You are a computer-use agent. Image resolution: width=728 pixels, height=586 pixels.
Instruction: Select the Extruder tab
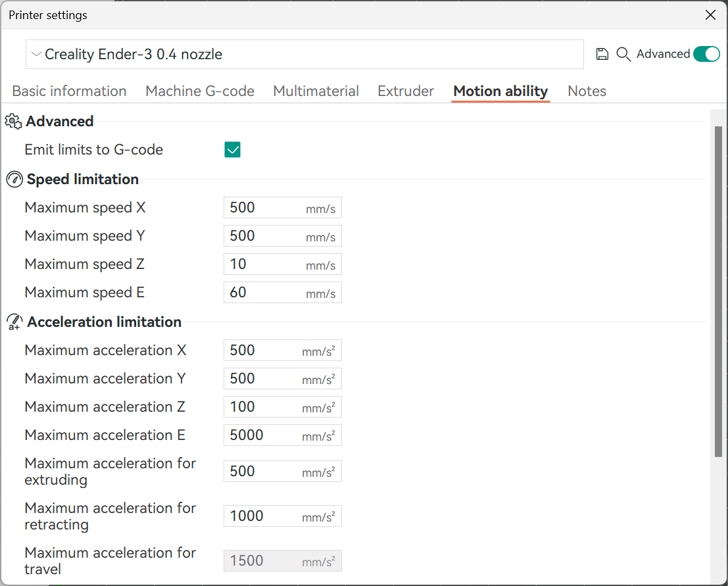[x=405, y=91]
